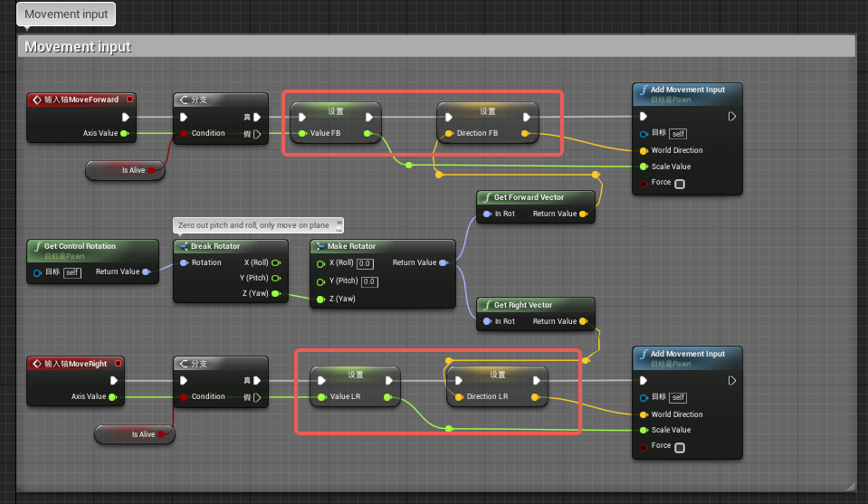
Task: Click the exec output pin of the MoveRight event
Action: (x=113, y=381)
